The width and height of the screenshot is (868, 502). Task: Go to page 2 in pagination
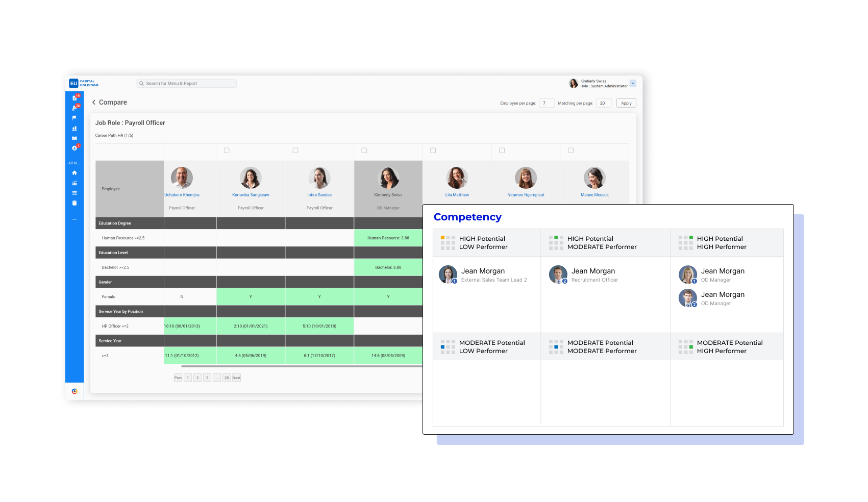click(x=197, y=378)
